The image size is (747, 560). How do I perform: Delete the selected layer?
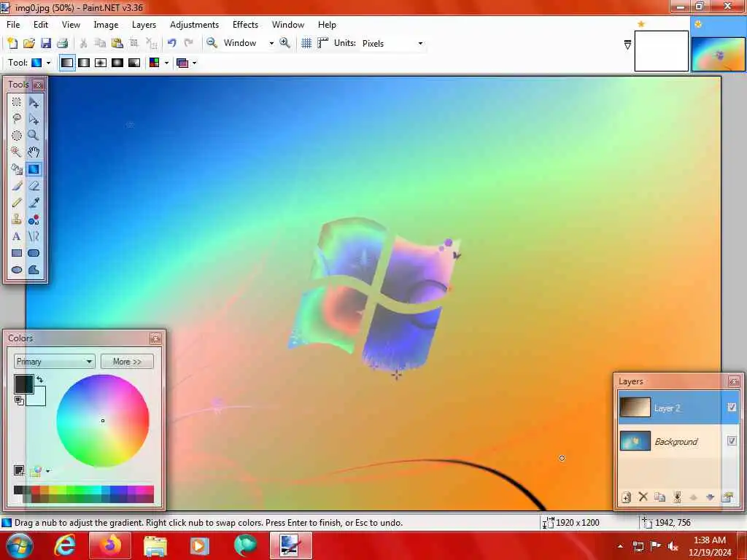(x=643, y=497)
